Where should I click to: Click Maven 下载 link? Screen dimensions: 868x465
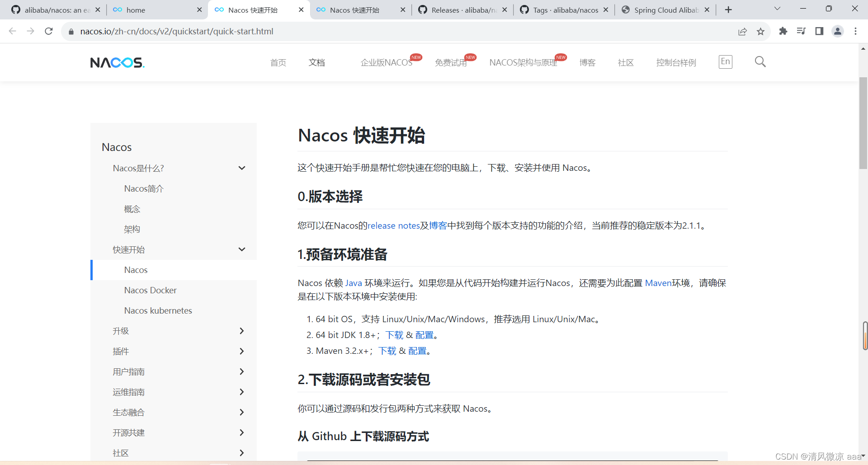pyautogui.click(x=387, y=351)
